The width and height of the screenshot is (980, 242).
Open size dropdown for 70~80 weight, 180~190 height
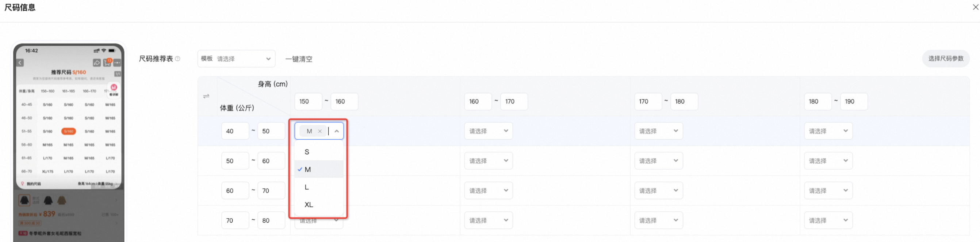[x=828, y=220]
